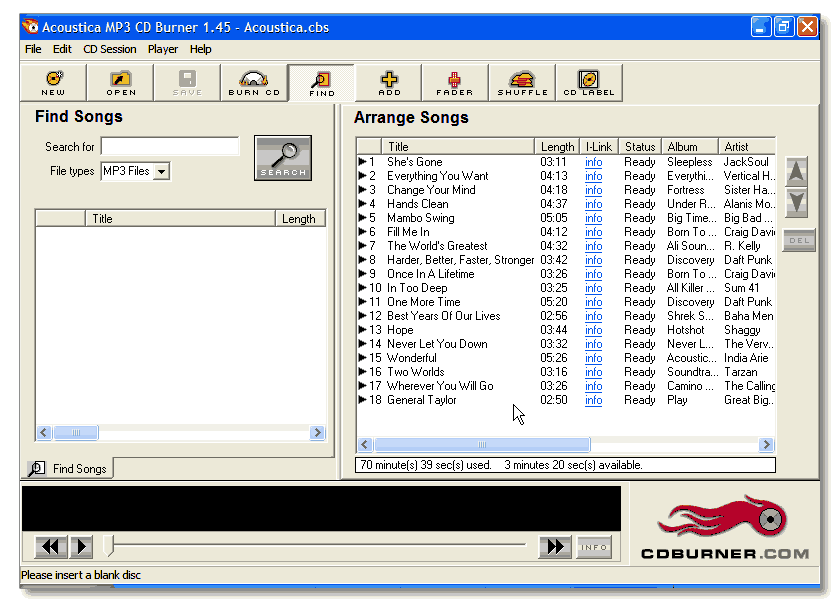Click the DEL button beside the song list
This screenshot has height=603, width=840.
799,240
